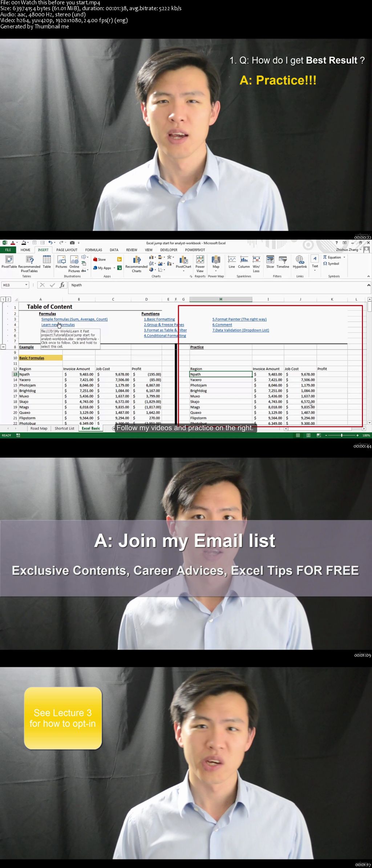Adjust the zoom slider in status bar

[341, 435]
